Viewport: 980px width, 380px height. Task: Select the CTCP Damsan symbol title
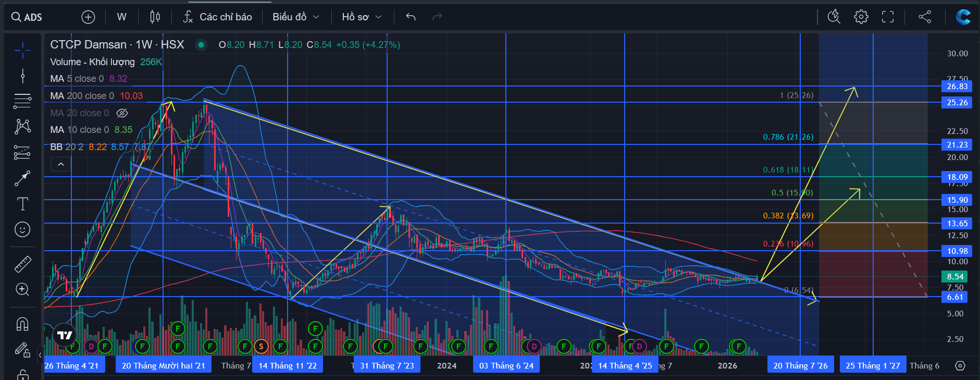[x=117, y=45]
